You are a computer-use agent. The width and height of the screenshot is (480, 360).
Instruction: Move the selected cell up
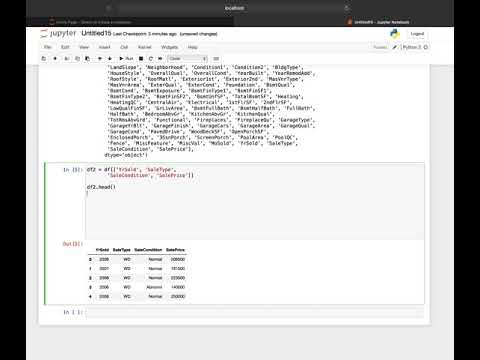100,58
